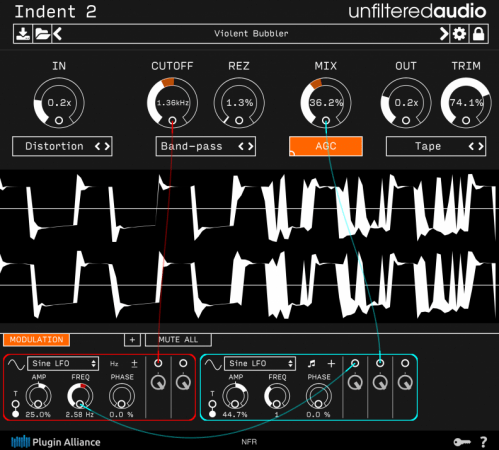Click the Violent Bubbler preset name
Viewport: 499px width, 450px height.
251,34
